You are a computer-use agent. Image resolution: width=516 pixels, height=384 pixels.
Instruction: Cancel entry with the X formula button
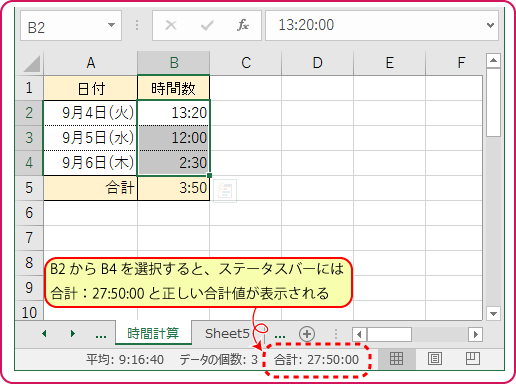click(x=171, y=25)
